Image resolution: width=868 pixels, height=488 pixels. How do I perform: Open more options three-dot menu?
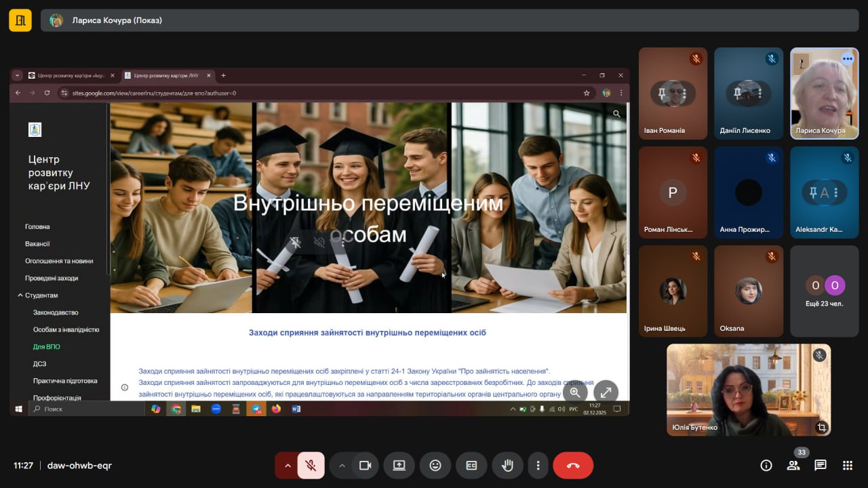(538, 466)
